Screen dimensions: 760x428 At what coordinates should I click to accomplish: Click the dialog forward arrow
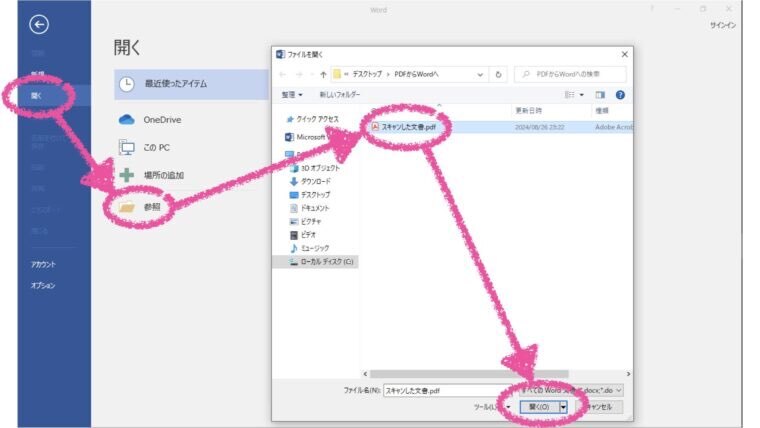[299, 74]
